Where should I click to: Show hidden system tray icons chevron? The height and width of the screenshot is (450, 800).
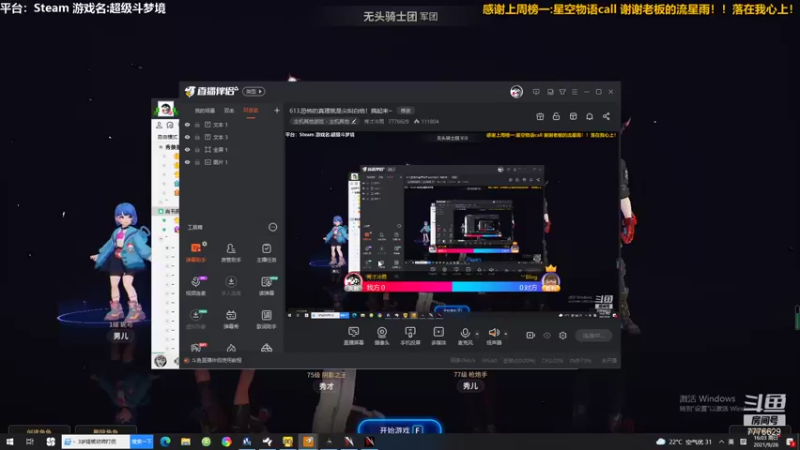click(x=721, y=442)
